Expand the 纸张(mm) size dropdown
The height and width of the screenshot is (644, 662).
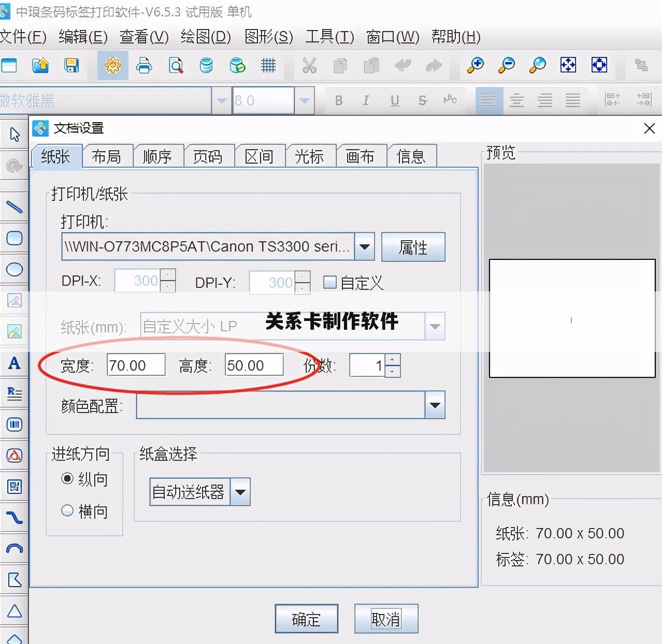[435, 326]
